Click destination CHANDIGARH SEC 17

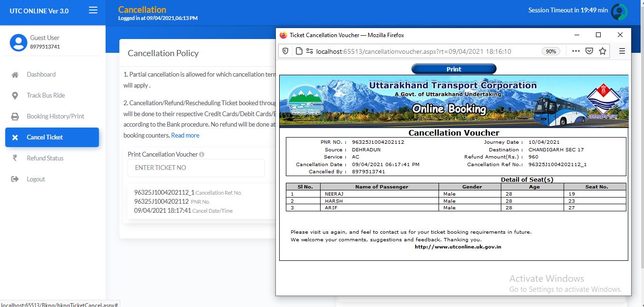click(x=556, y=149)
